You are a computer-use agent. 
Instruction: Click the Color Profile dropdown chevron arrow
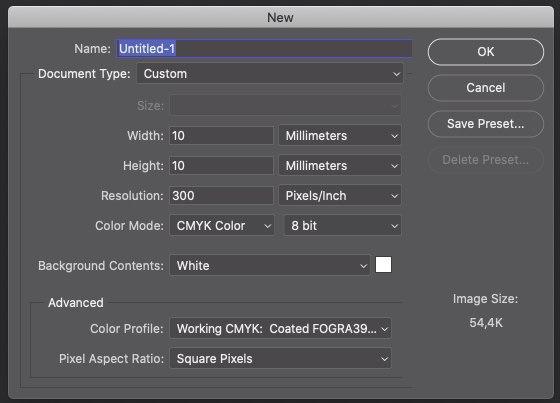[384, 329]
